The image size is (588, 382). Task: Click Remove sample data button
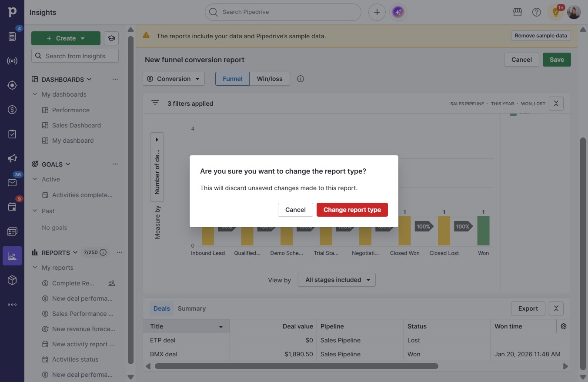[x=541, y=36]
